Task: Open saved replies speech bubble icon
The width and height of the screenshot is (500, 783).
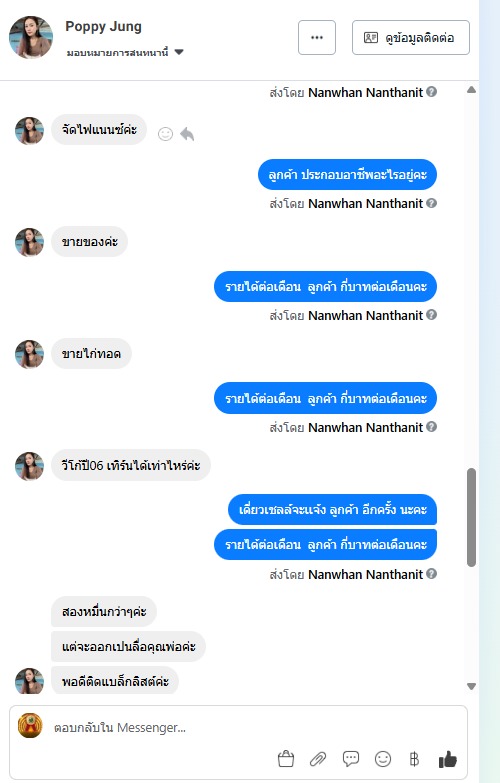Action: (351, 759)
